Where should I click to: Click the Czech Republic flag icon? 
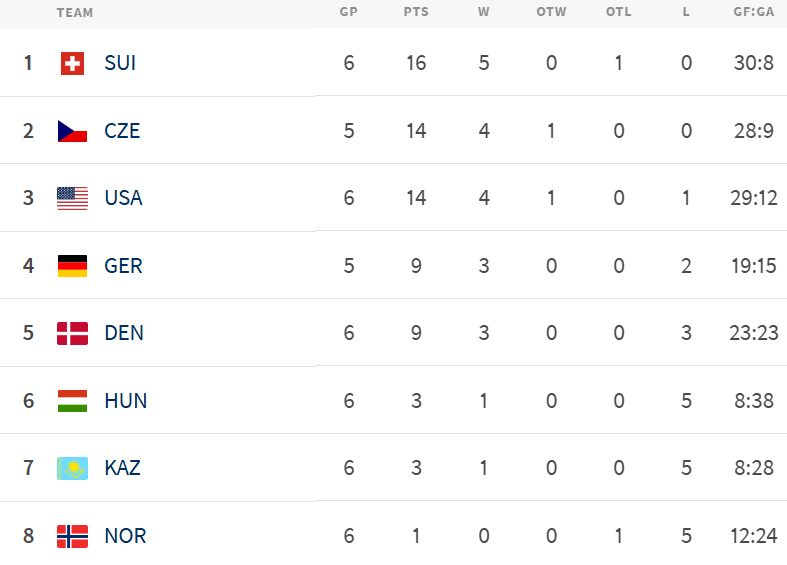[x=72, y=131]
